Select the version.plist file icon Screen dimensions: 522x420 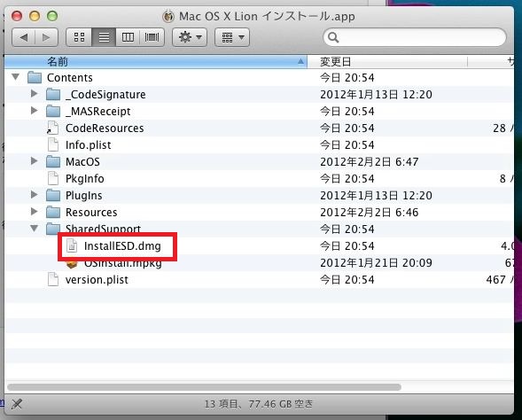(53, 279)
